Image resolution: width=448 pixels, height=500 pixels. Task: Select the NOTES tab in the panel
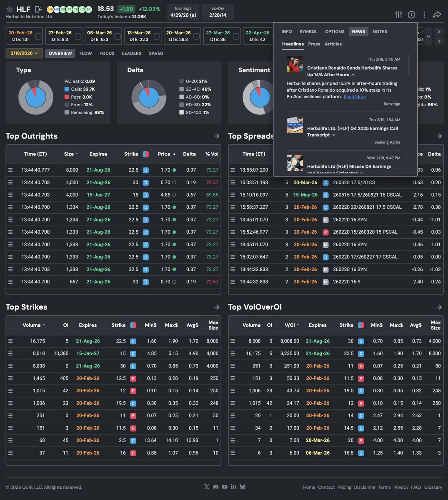pos(380,32)
